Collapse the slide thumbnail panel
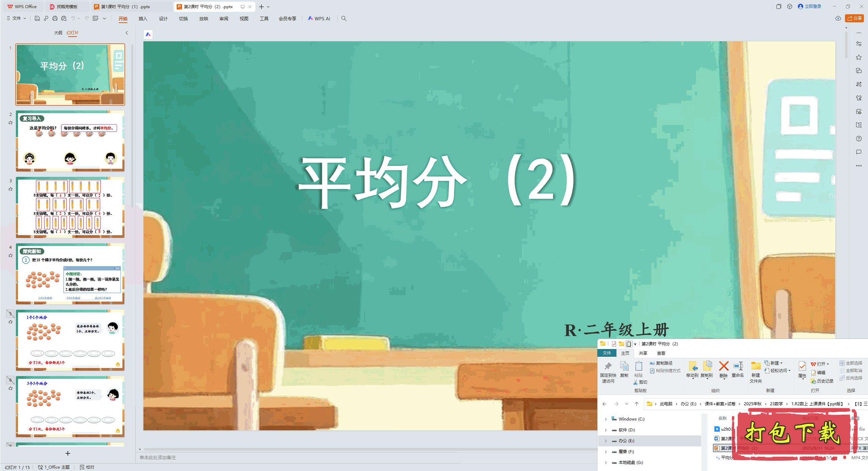Image resolution: width=868 pixels, height=471 pixels. (x=127, y=33)
